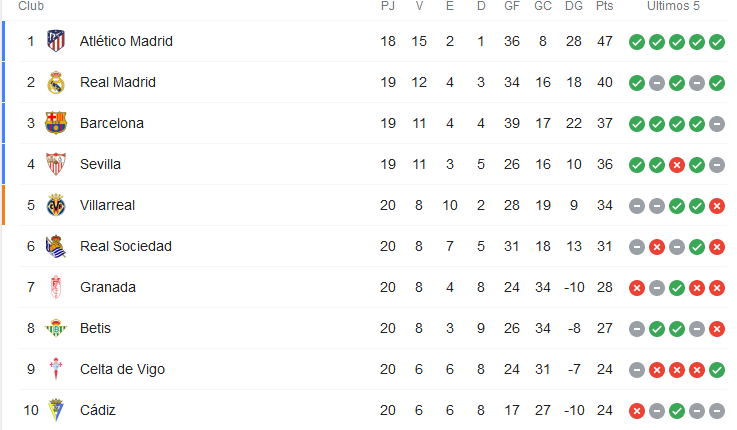Click the Real Madrid crest icon
Viewport: 737px width, 430px height.
[56, 82]
